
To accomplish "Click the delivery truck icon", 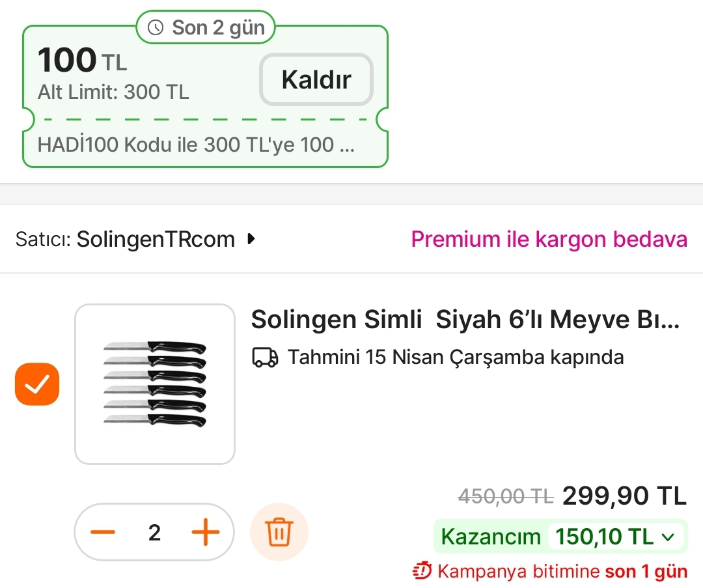I will [x=265, y=357].
